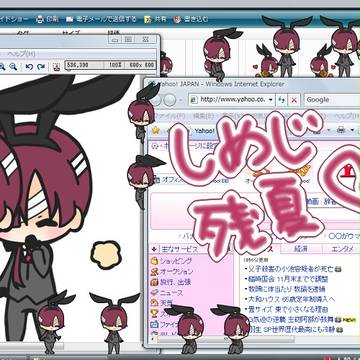Open the 旅行、出張 link

point(176,282)
